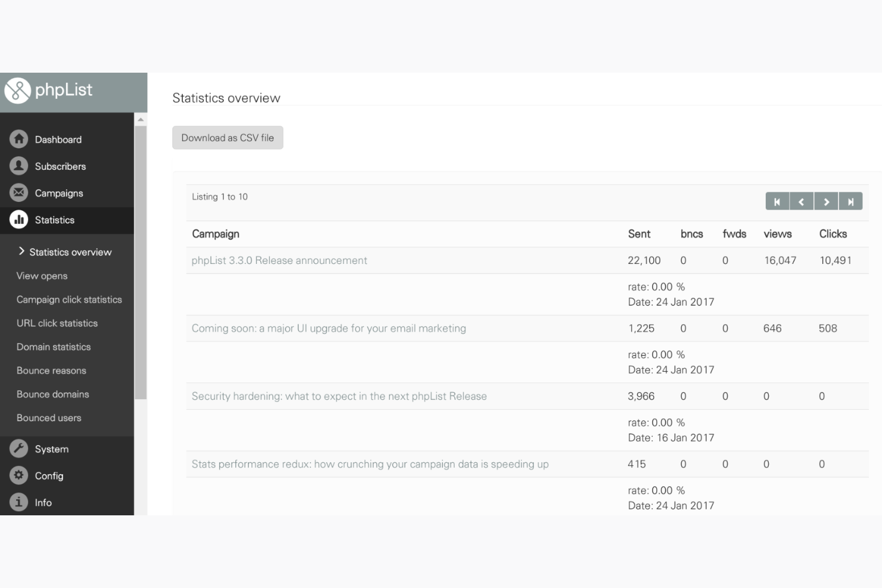Open Bounce reasons submenu entry
The width and height of the screenshot is (882, 588).
(51, 371)
